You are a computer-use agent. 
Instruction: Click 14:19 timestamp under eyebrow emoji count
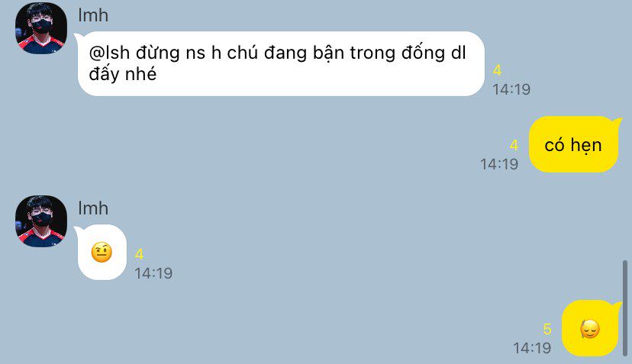(153, 273)
